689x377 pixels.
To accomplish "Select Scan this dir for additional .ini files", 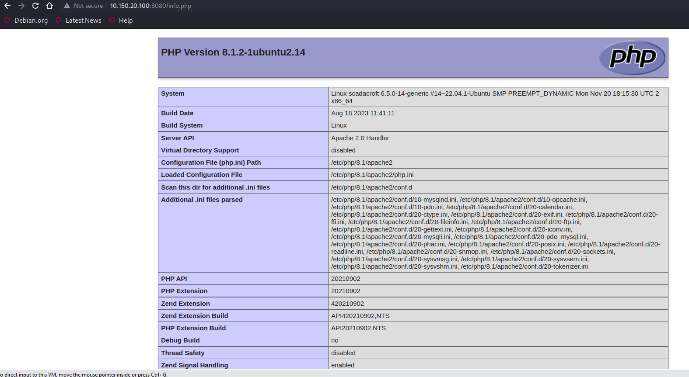I will 215,187.
